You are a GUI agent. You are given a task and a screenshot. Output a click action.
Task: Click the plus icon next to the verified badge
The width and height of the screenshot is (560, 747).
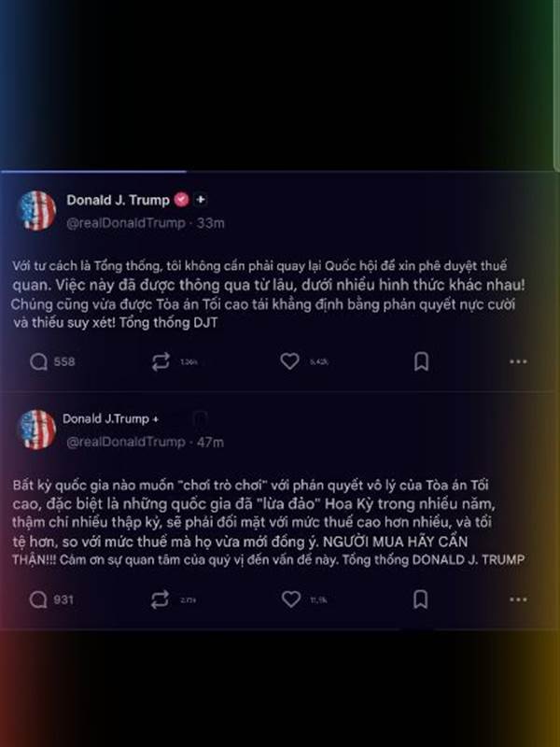(x=201, y=200)
